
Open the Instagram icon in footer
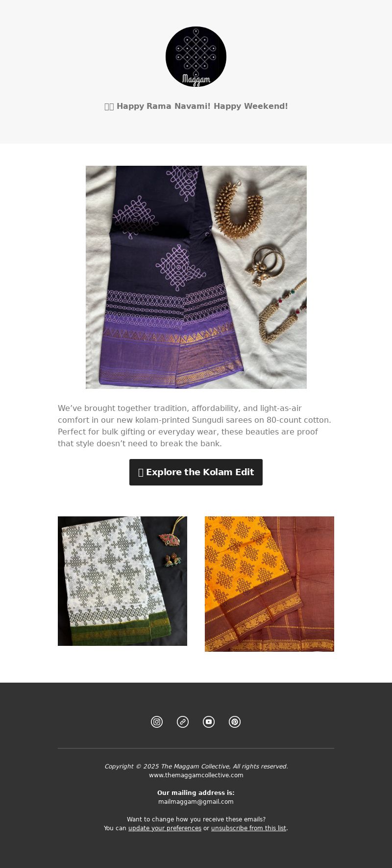coord(157,722)
